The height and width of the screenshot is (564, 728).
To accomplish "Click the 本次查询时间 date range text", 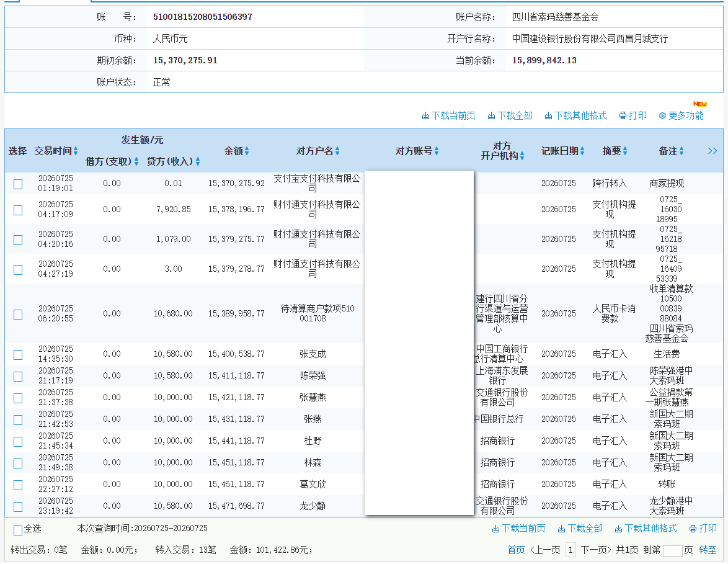I will [142, 528].
